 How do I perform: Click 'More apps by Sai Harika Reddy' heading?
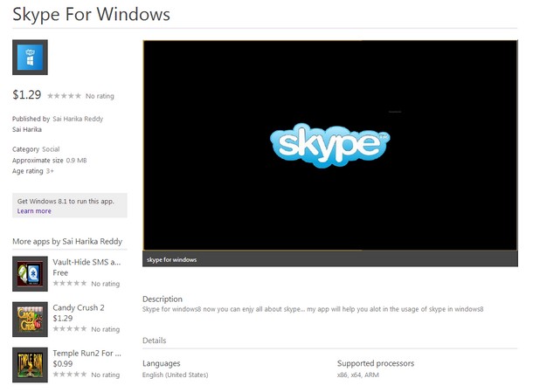pos(67,241)
